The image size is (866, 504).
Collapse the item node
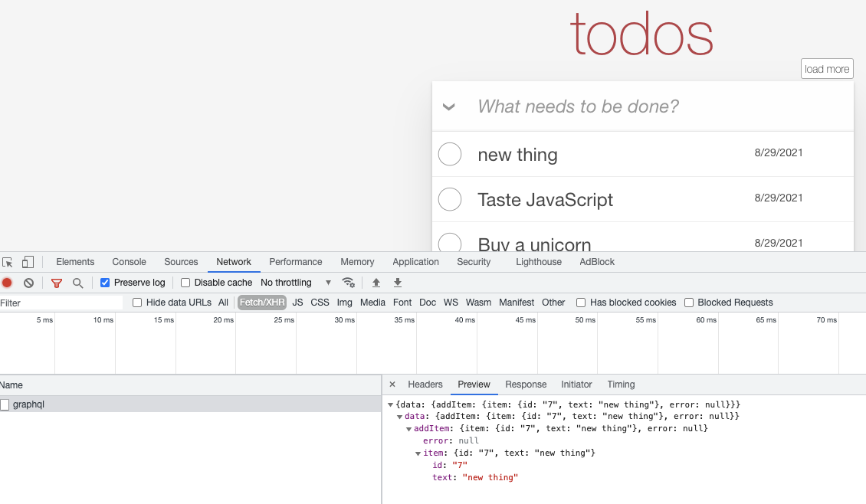pyautogui.click(x=418, y=453)
